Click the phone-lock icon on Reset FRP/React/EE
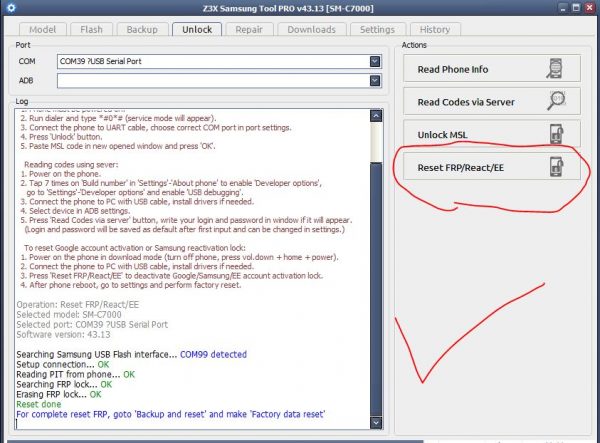The image size is (600, 443). click(557, 167)
